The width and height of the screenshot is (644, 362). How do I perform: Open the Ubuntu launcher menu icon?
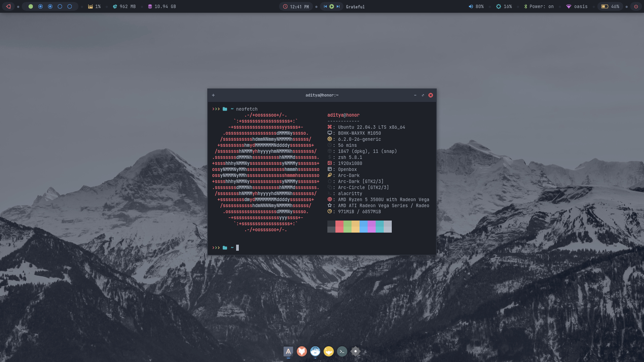[x=8, y=6]
